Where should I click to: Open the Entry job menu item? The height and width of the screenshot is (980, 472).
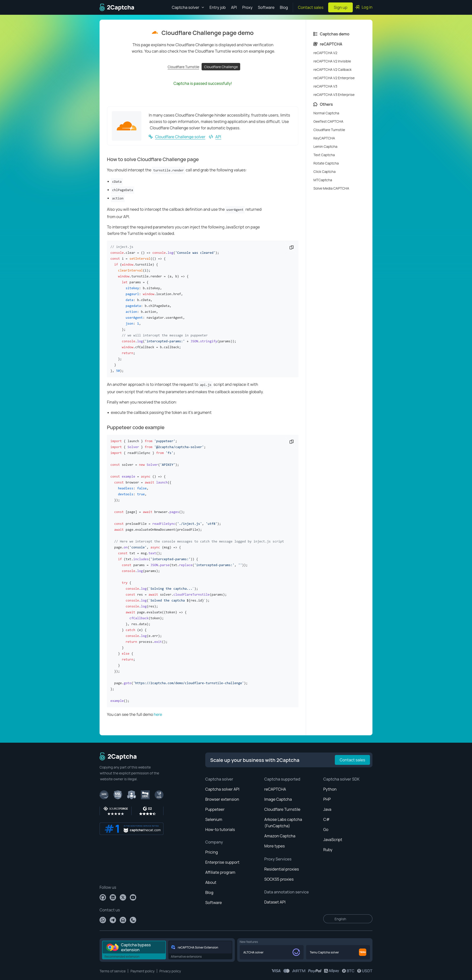[217, 7]
